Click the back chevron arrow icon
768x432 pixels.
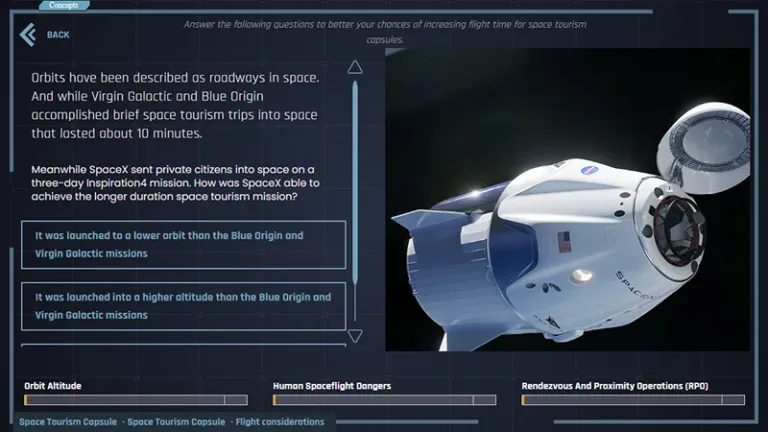point(28,35)
